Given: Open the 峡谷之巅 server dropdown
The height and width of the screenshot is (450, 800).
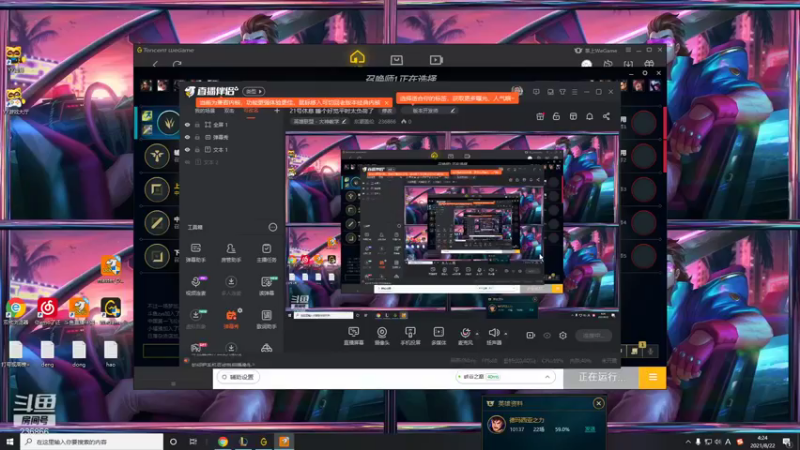Looking at the screenshot, I should click(504, 377).
